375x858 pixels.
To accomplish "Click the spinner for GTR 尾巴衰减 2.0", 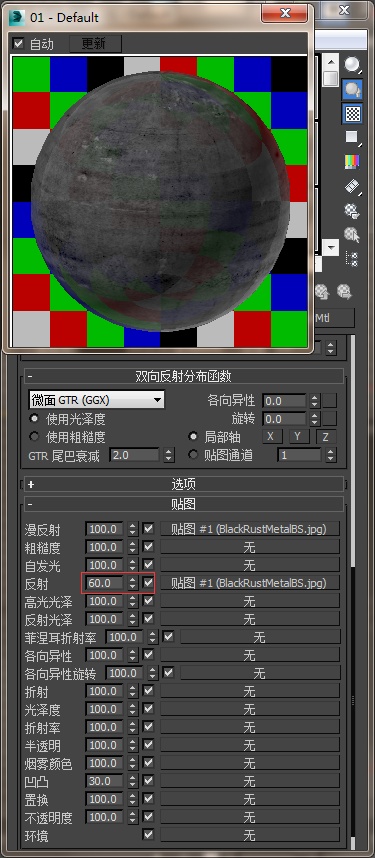I will coord(169,455).
